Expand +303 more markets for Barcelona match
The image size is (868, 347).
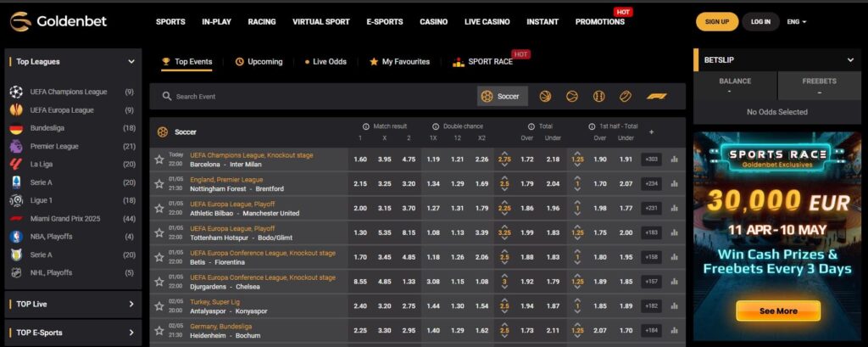pos(652,160)
